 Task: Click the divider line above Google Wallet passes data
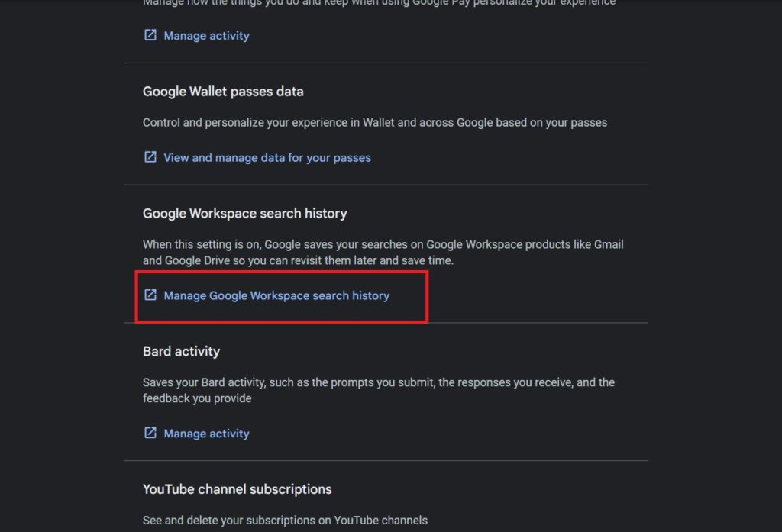pyautogui.click(x=386, y=63)
